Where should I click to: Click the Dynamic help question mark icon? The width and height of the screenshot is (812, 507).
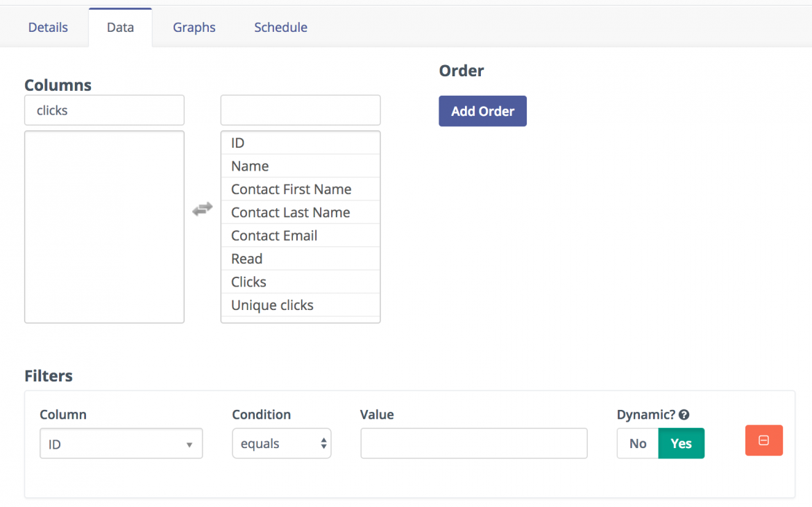tap(684, 415)
